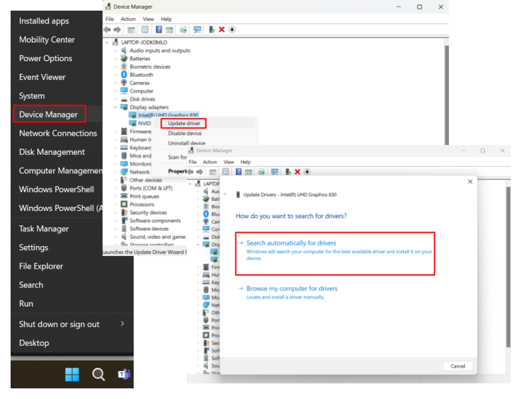Click the printer-style icon in the upper toolbar
Viewport: 532px width, 399px height.
tap(184, 30)
